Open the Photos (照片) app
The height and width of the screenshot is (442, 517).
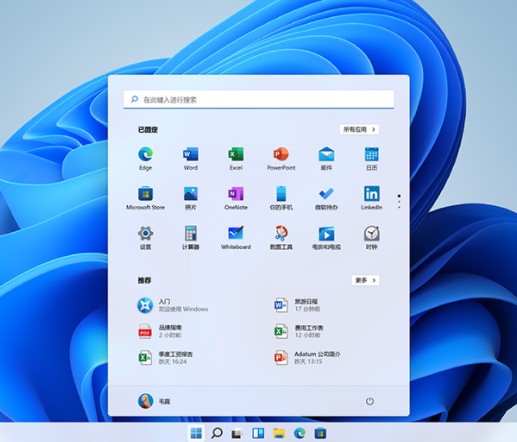(x=191, y=198)
